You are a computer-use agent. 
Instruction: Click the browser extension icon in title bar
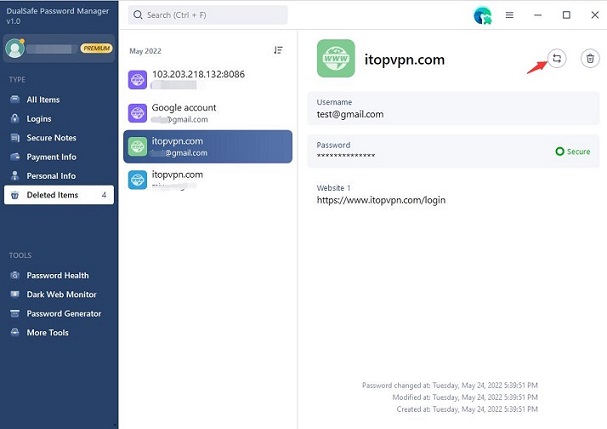[x=482, y=15]
